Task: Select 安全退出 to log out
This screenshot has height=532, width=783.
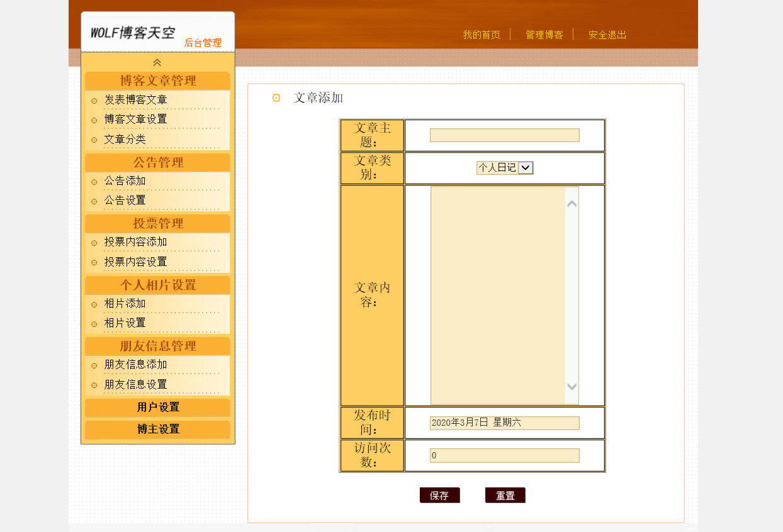Action: coord(607,35)
